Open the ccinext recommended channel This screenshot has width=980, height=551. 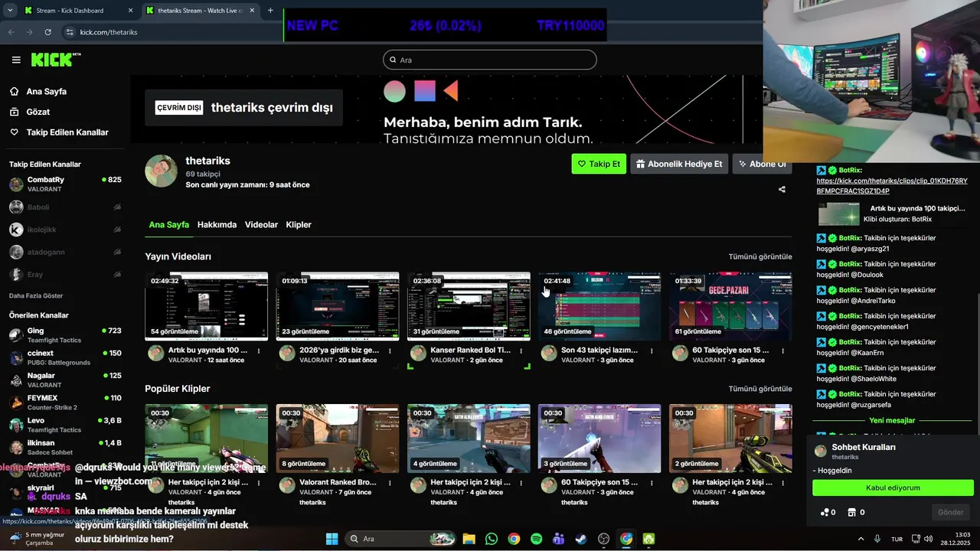coord(65,357)
